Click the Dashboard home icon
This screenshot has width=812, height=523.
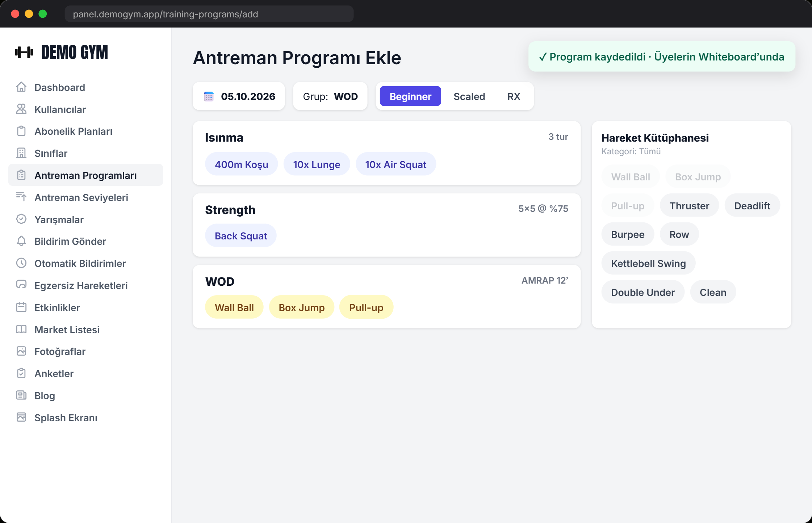21,87
